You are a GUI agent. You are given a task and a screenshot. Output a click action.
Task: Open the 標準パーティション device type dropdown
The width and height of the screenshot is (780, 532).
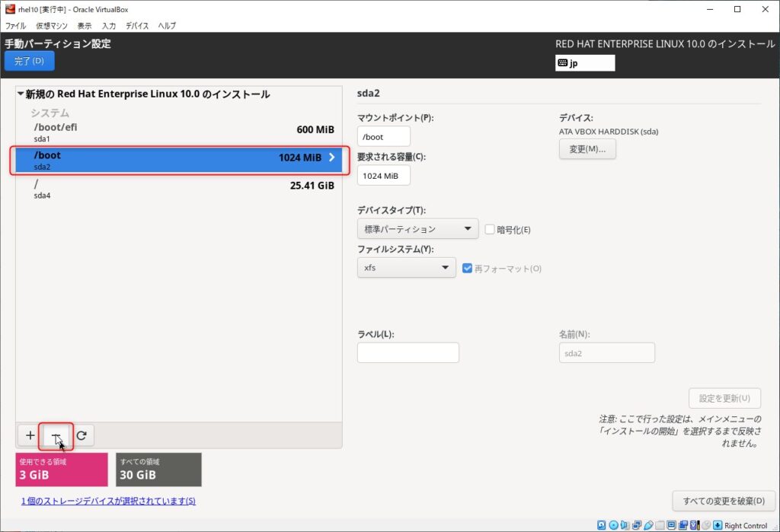tap(417, 229)
